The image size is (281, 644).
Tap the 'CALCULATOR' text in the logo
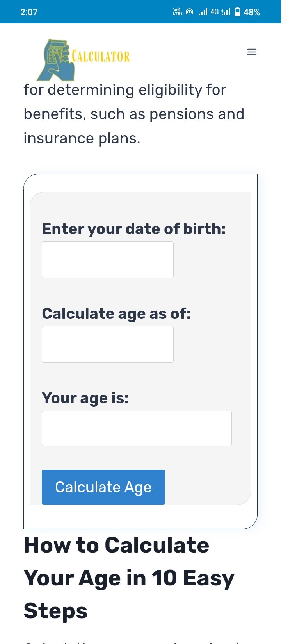click(101, 57)
